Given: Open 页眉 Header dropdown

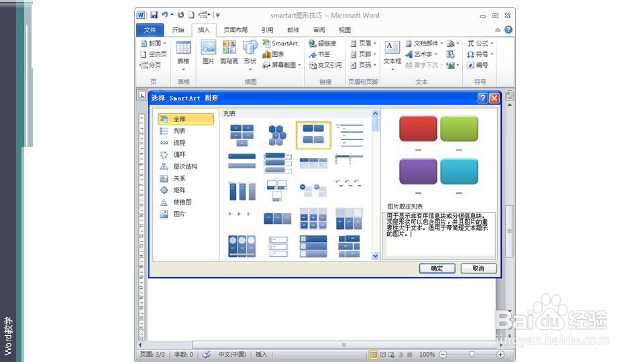Looking at the screenshot, I should click(x=364, y=43).
